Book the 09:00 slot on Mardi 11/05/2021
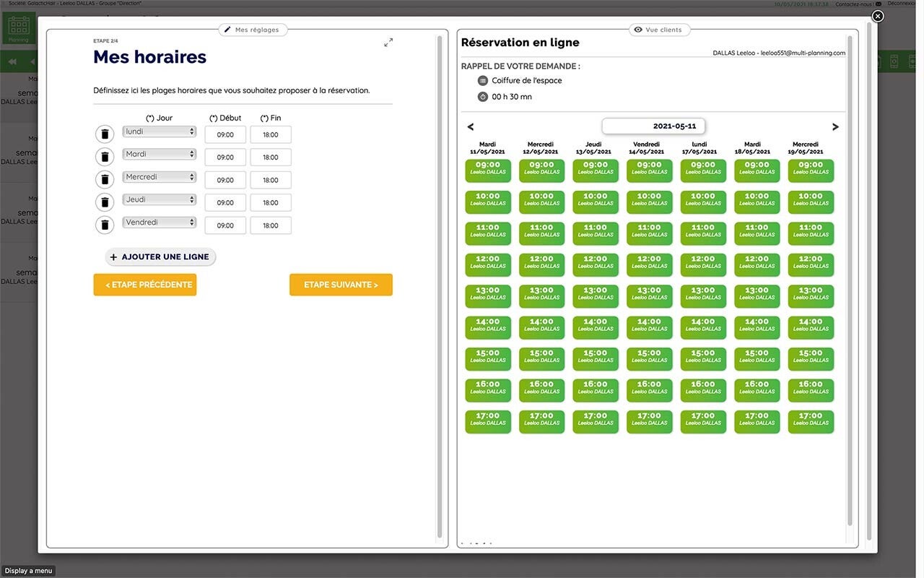 click(x=488, y=168)
